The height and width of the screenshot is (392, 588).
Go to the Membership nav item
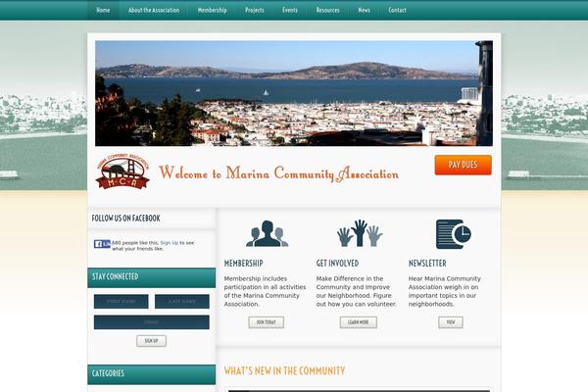pos(213,10)
